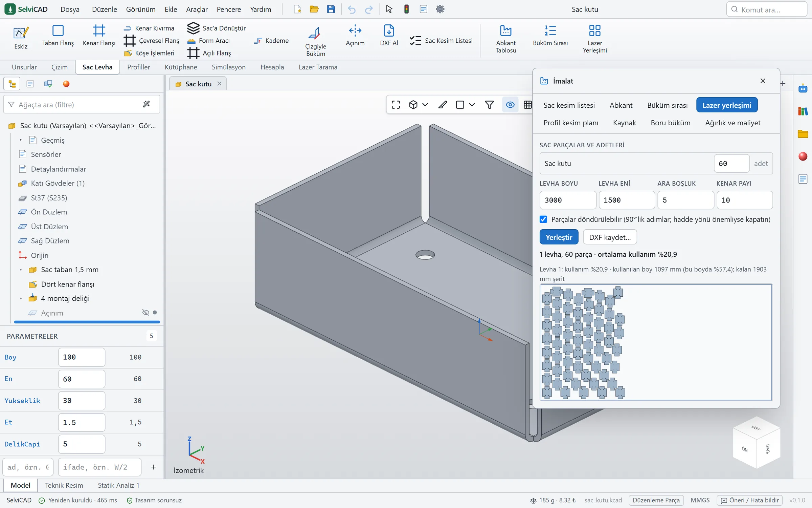Click the LEVHA BOYU input field
This screenshot has height=508, width=812.
click(x=567, y=200)
